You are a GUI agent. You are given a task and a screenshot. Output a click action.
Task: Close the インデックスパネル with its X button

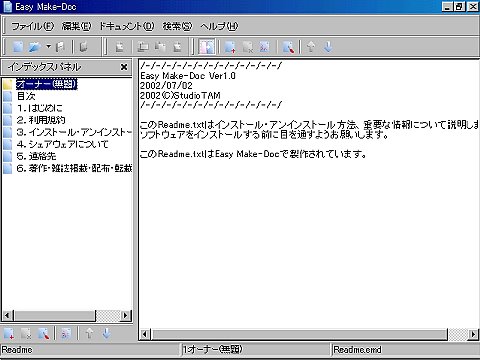[x=124, y=67]
